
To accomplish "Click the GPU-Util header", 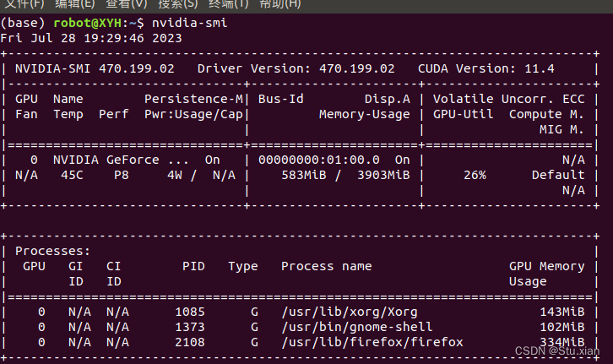I will tap(463, 114).
